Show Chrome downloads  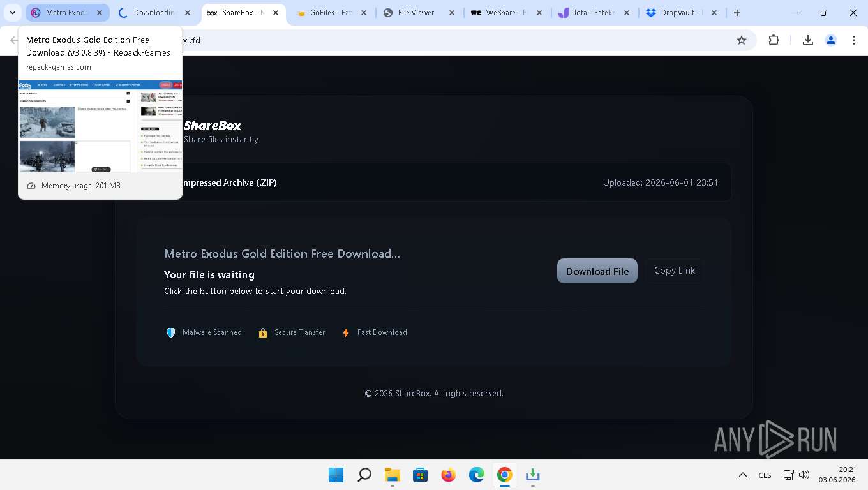coord(807,40)
